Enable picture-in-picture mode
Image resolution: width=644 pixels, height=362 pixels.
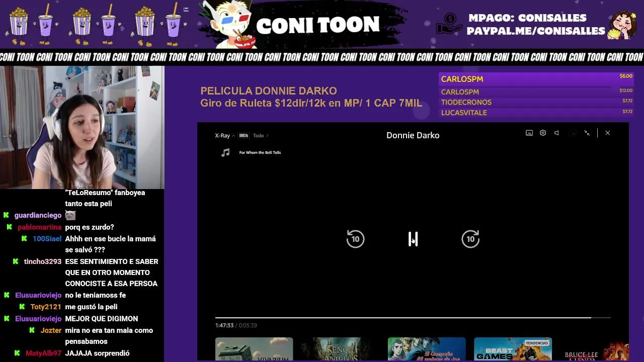coord(573,133)
